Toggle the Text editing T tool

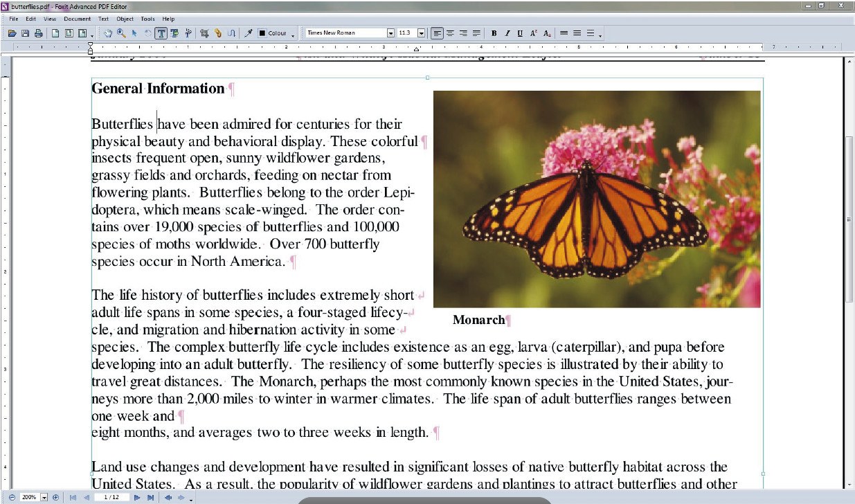tap(161, 33)
